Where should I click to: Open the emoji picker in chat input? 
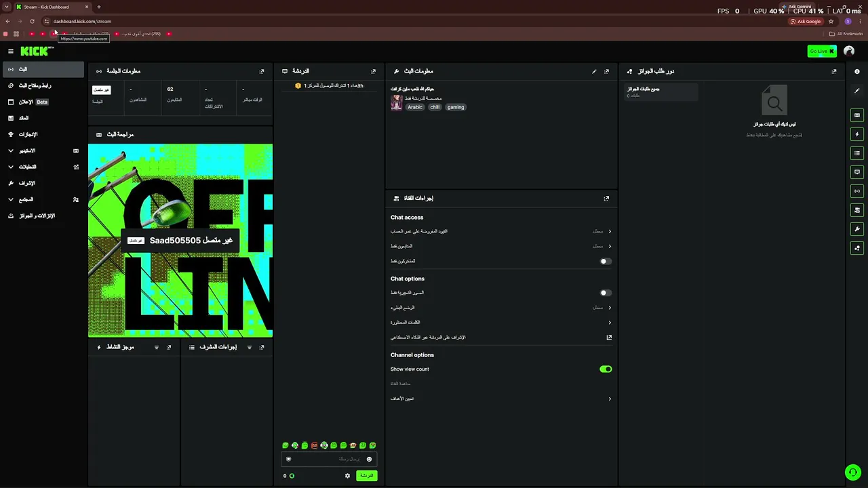tap(369, 459)
